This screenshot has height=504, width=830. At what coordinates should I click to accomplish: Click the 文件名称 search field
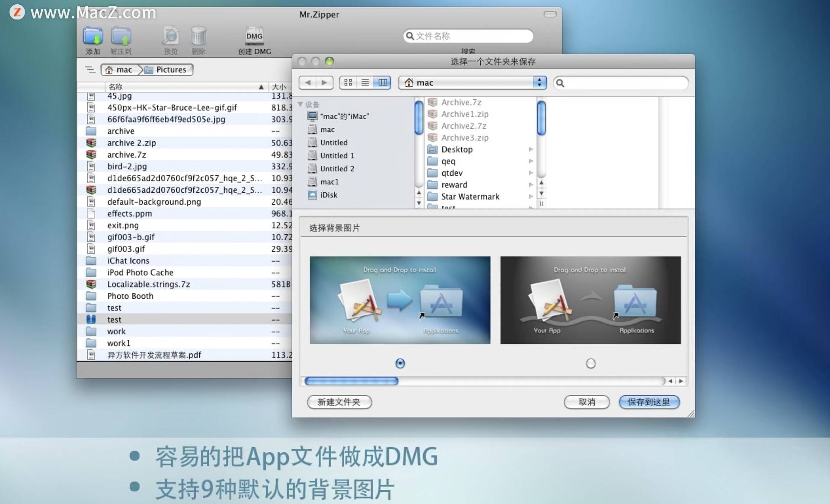pyautogui.click(x=468, y=36)
